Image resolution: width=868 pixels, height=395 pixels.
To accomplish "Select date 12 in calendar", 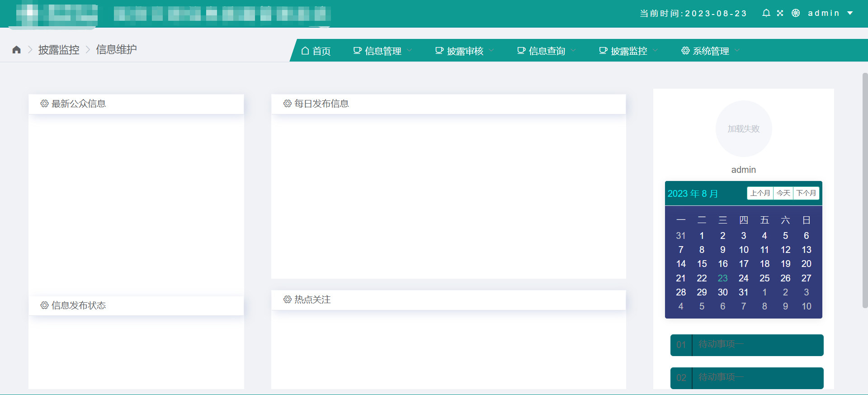I will tap(786, 250).
